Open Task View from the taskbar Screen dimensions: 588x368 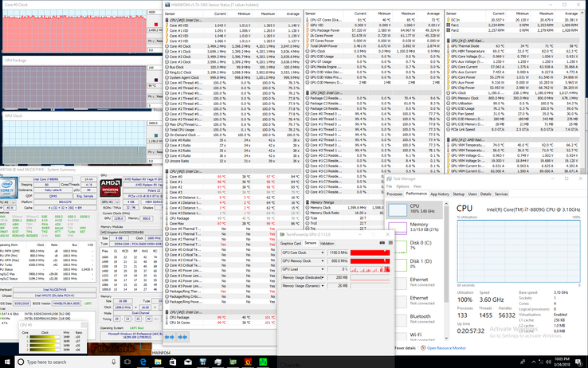127,362
